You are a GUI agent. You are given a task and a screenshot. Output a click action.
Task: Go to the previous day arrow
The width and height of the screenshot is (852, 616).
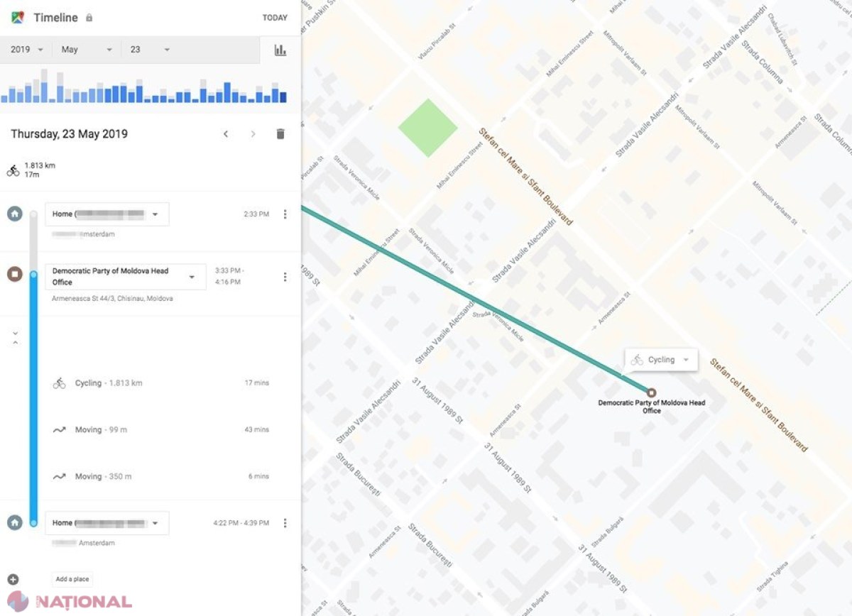(226, 134)
